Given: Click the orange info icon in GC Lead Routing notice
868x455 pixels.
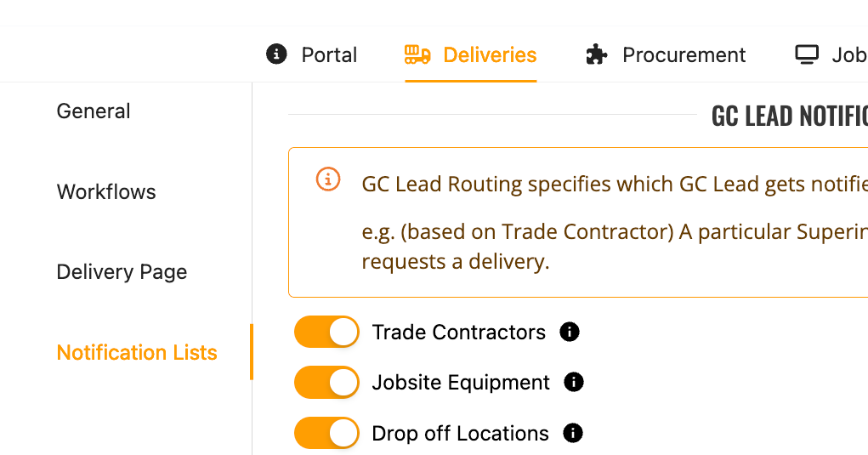Looking at the screenshot, I should click(x=328, y=179).
